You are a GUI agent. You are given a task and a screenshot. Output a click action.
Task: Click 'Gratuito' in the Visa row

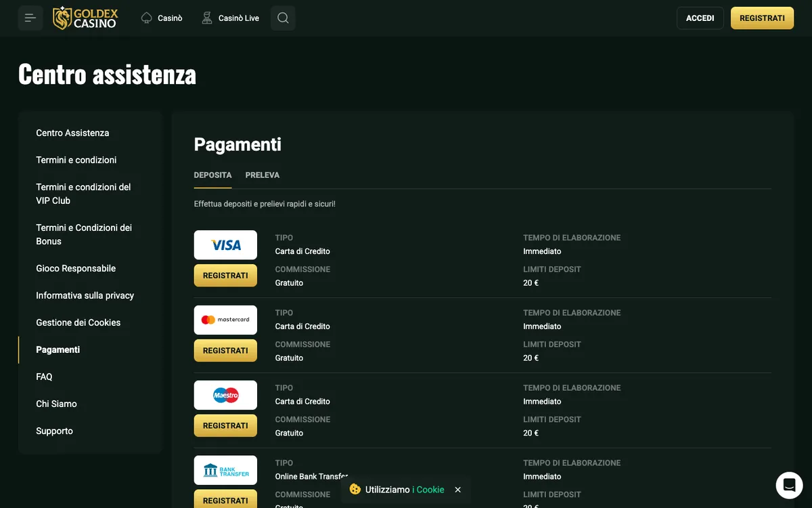(x=289, y=283)
